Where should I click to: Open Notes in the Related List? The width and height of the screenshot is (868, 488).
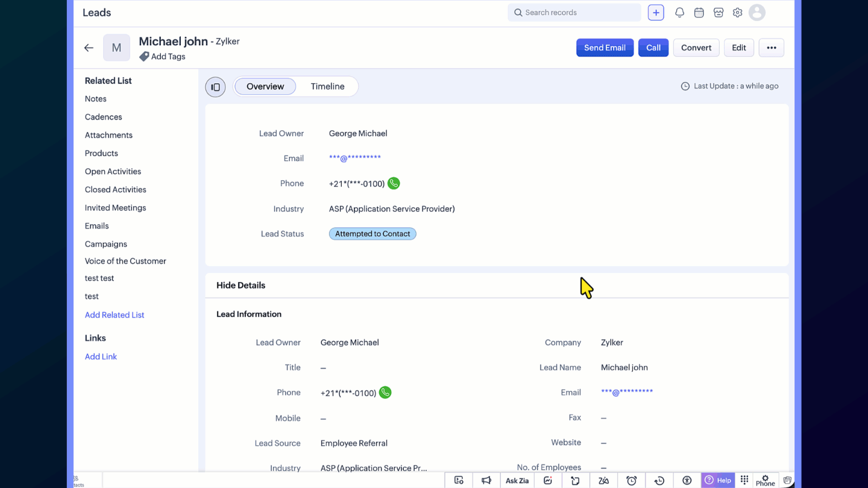click(95, 99)
